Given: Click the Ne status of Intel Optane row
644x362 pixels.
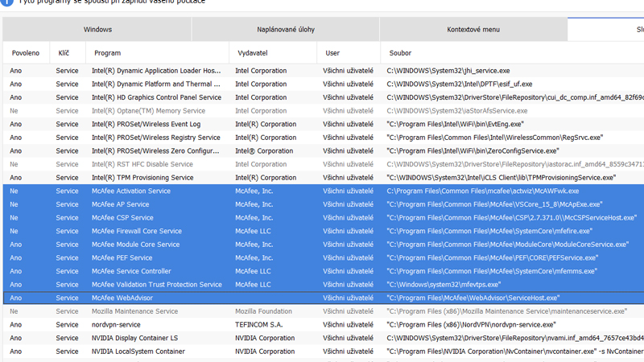Looking at the screenshot, I should click(x=14, y=111).
